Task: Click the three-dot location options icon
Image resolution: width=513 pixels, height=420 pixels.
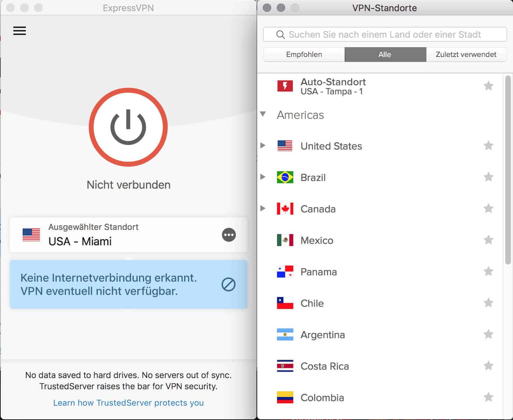Action: [229, 235]
